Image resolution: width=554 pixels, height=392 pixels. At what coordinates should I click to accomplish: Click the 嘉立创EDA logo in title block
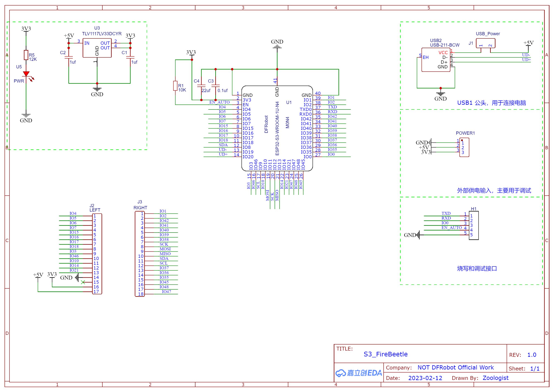tap(358, 373)
